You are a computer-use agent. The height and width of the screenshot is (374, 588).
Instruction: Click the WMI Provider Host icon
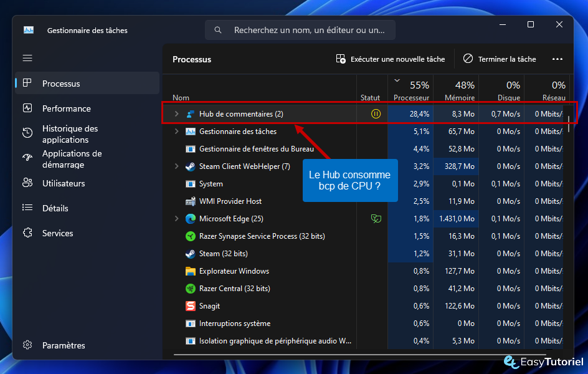click(191, 201)
